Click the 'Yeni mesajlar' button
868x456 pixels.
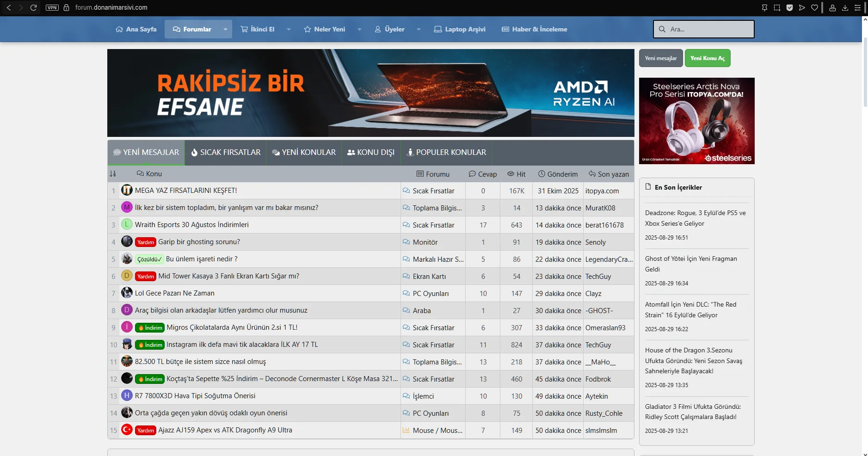tap(661, 58)
